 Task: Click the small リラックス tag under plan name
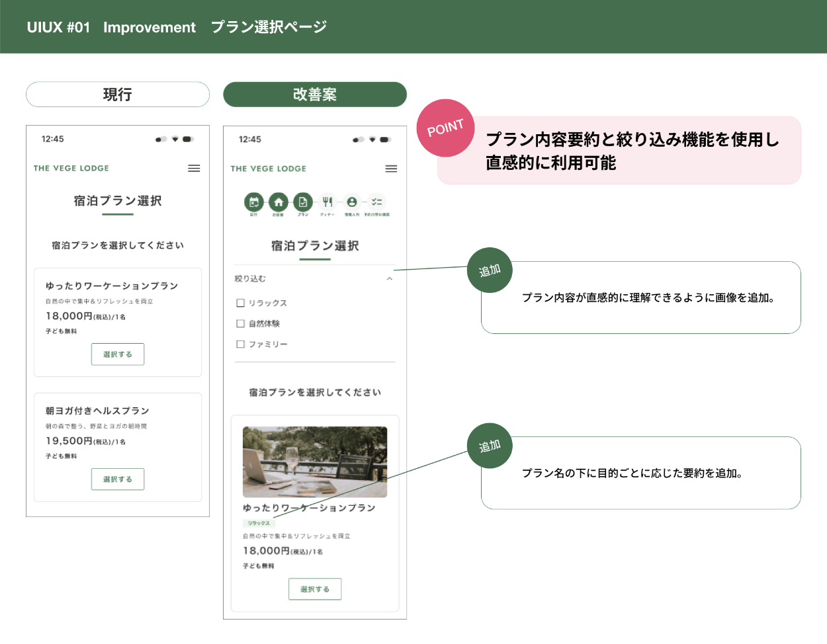coord(259,523)
